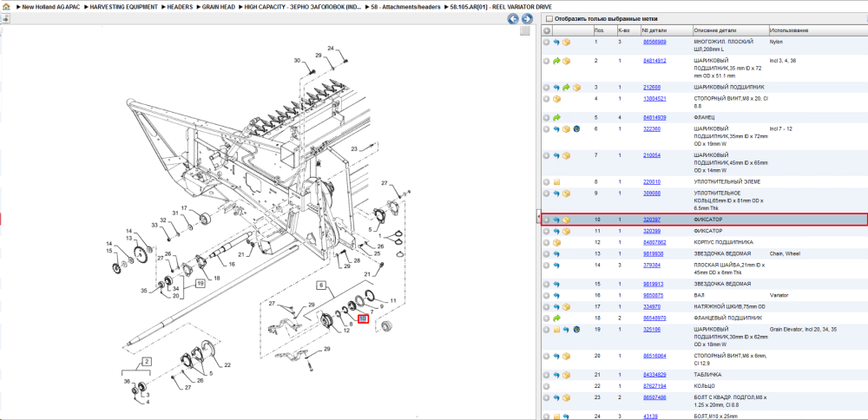Click the plus icon in the table header

546,30
